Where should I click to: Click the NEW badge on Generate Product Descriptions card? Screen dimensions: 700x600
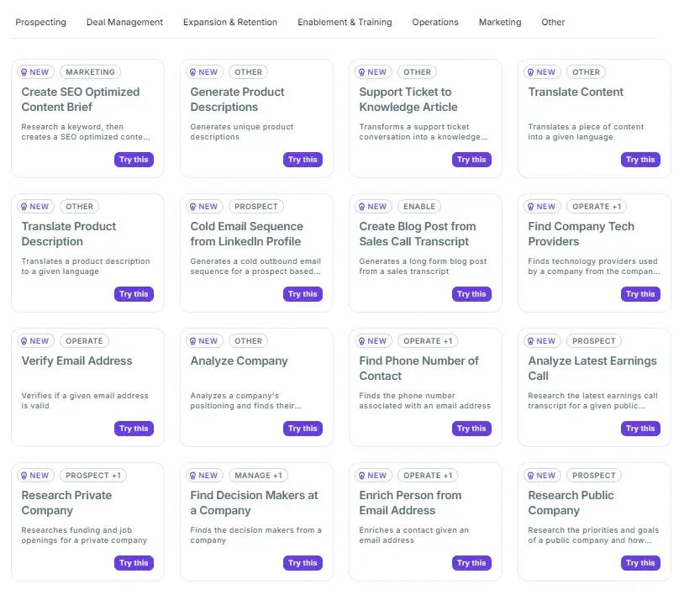tap(204, 72)
